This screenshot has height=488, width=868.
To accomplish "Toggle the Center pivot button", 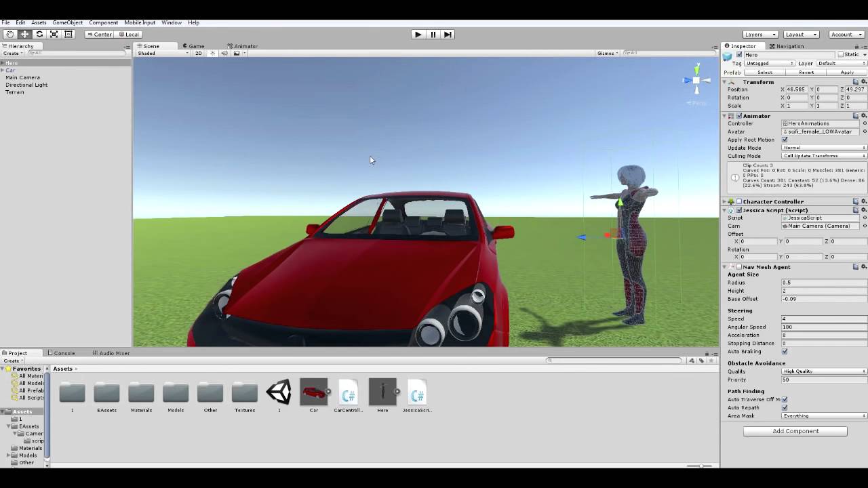I will tap(100, 35).
